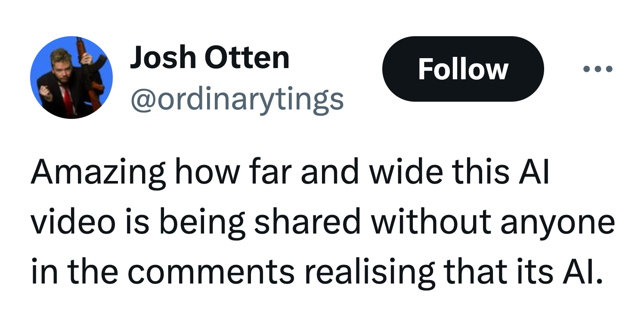
Task: Subscribe to the account with the Follow button
Action: coord(463,69)
